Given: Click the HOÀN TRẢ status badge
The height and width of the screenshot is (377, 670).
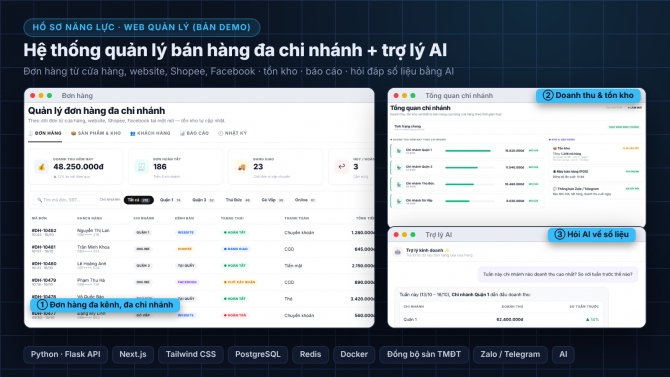Looking at the screenshot, I should pyautogui.click(x=235, y=315).
